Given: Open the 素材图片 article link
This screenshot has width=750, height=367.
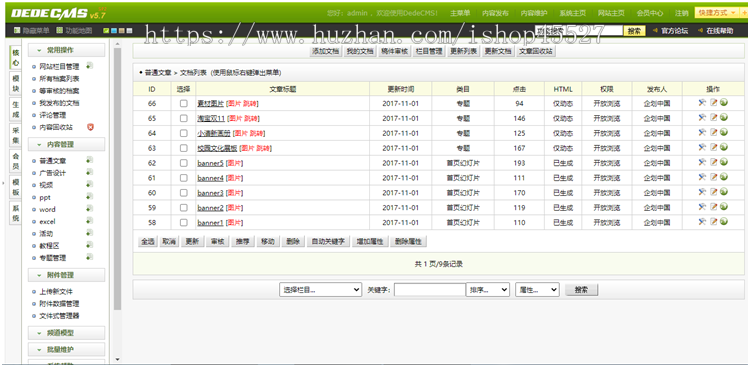Looking at the screenshot, I should (210, 103).
